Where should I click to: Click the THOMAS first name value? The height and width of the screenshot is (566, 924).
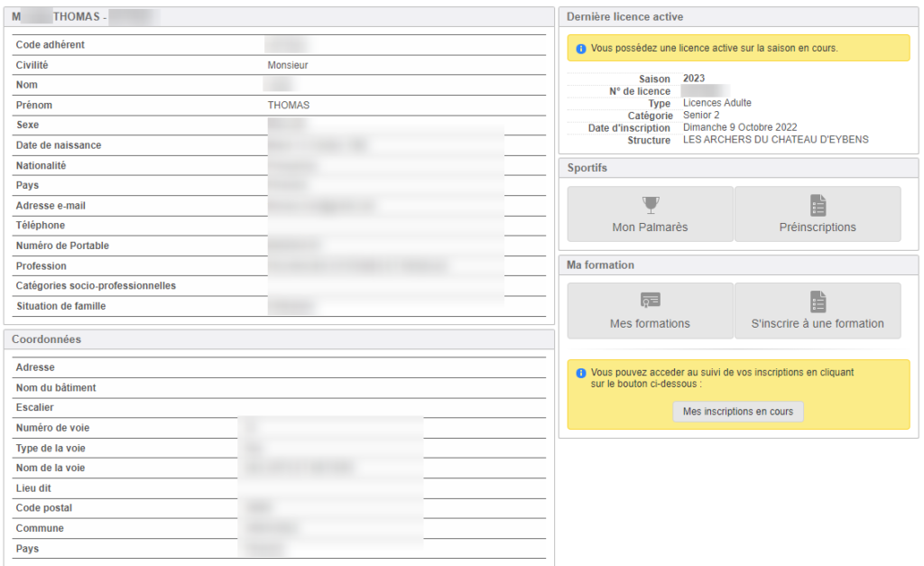288,106
